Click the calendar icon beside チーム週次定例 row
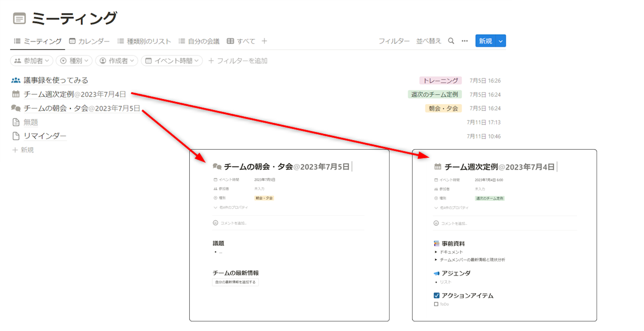Screen dimensions: 644x331 click(16, 94)
